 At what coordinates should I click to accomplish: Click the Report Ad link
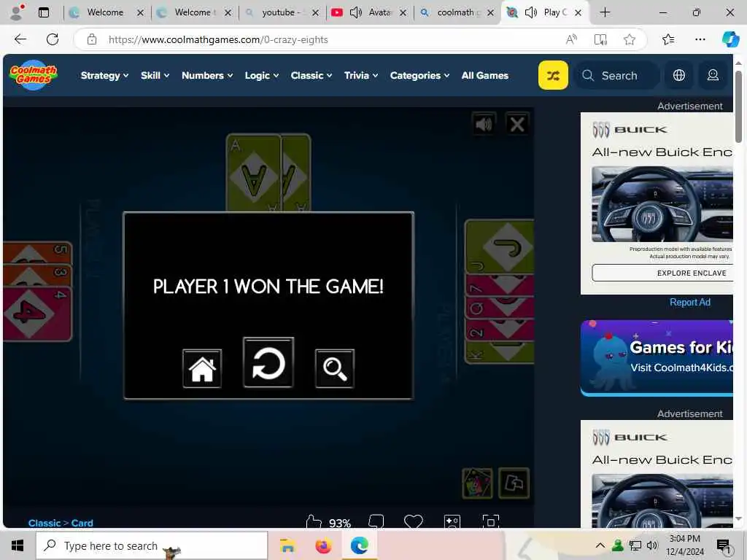690,302
